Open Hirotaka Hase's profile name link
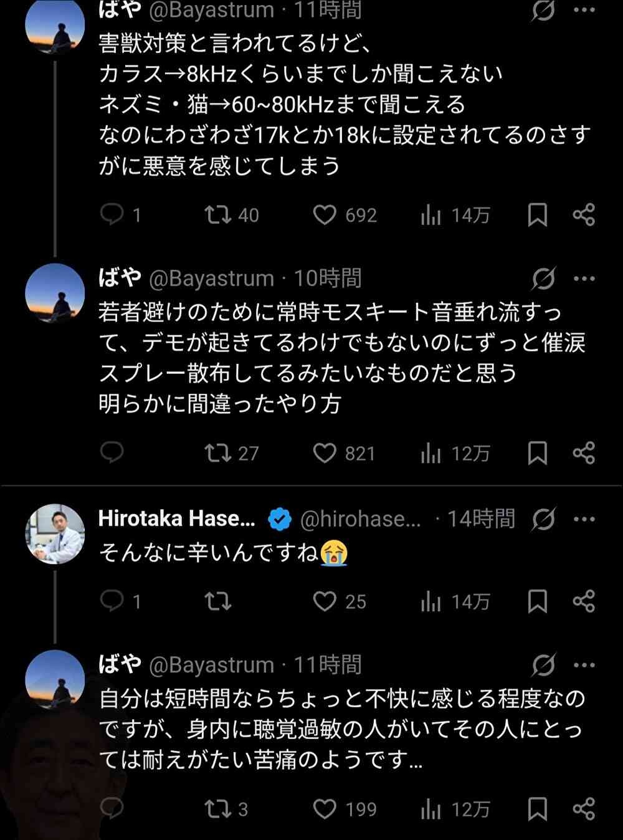The height and width of the screenshot is (840, 623). [x=177, y=518]
